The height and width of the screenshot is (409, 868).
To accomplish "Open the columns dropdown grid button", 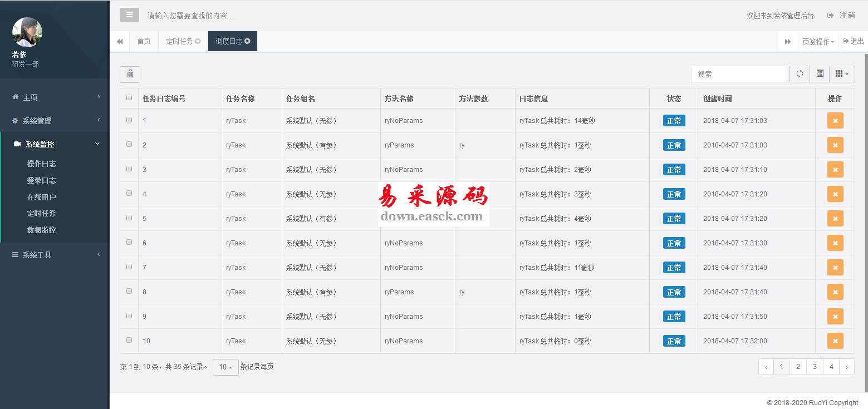I will pos(841,74).
